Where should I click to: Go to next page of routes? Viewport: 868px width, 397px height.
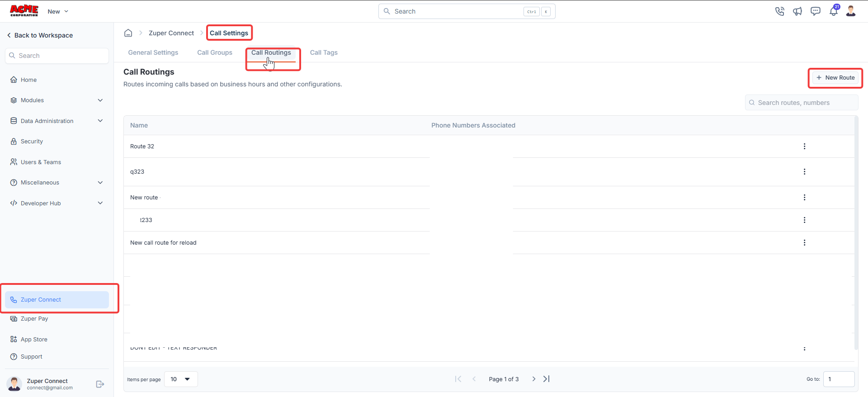(534, 379)
